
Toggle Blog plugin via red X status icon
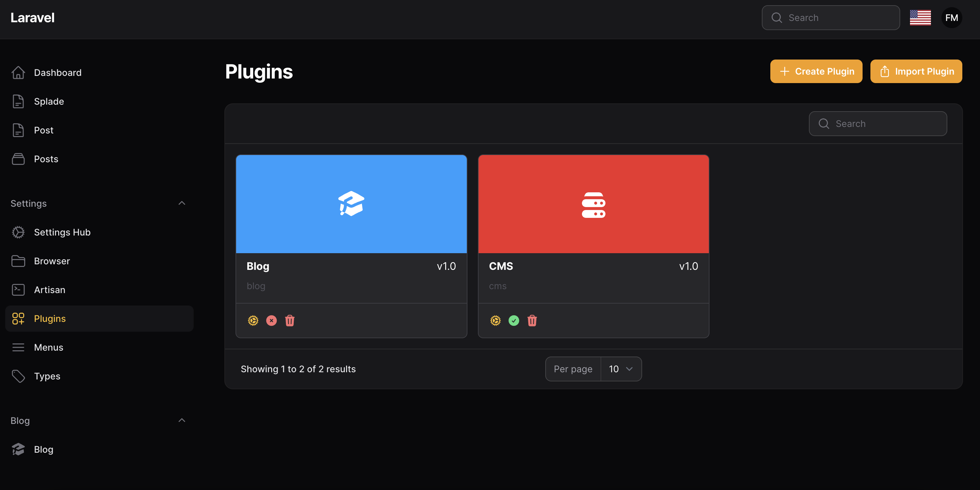click(271, 321)
